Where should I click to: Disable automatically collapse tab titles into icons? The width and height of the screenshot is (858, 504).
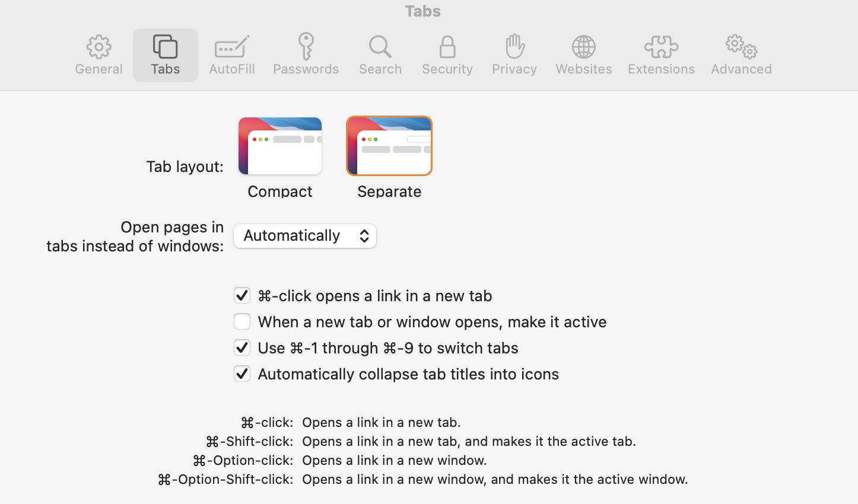(242, 374)
